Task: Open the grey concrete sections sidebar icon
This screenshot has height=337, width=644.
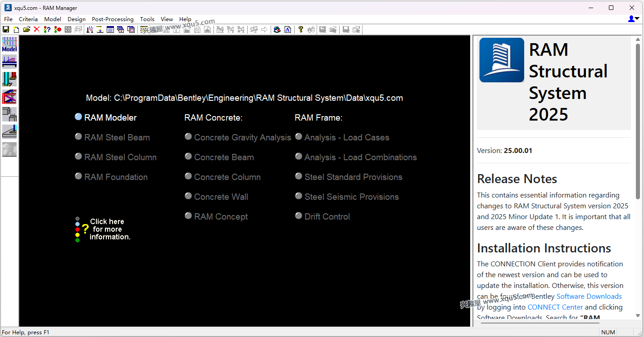Action: 9,114
